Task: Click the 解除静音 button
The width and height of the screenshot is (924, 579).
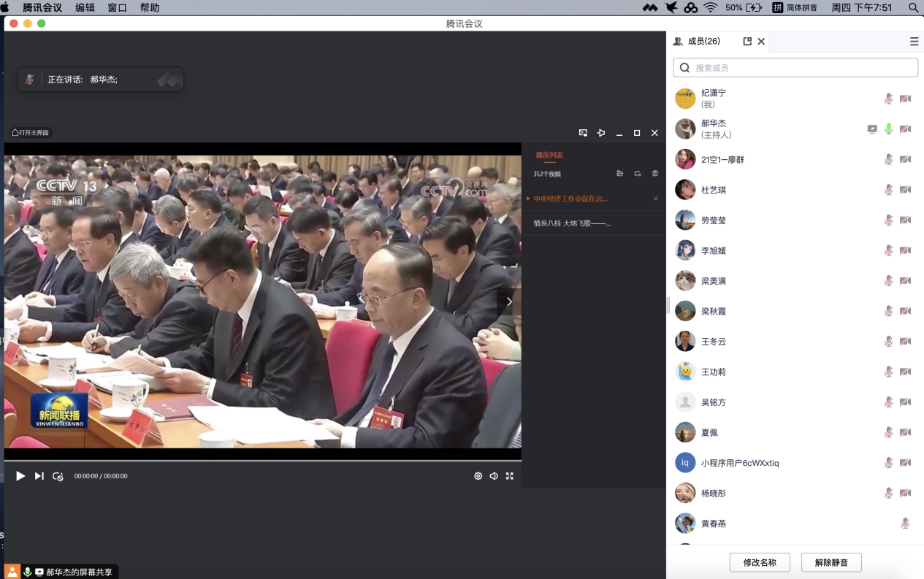Action: coord(831,562)
